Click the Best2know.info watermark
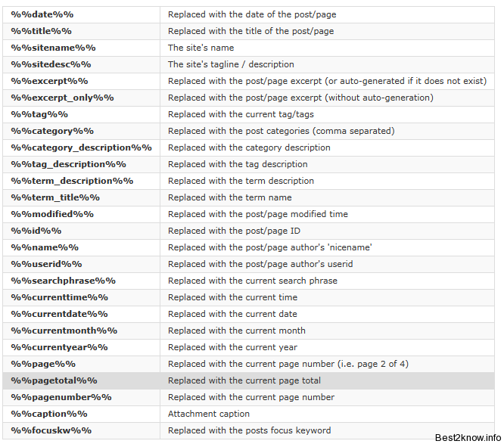 pyautogui.click(x=468, y=438)
